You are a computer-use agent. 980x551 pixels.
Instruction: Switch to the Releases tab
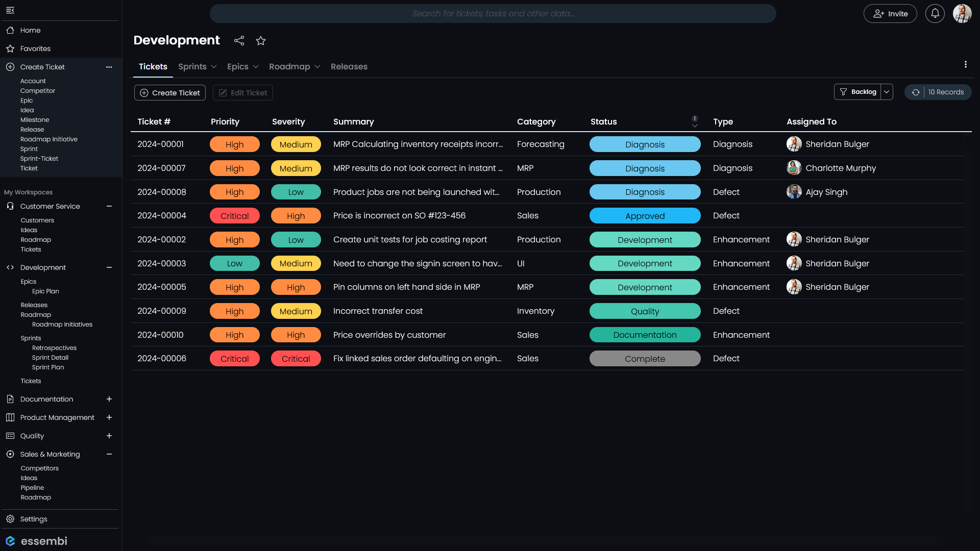349,67
